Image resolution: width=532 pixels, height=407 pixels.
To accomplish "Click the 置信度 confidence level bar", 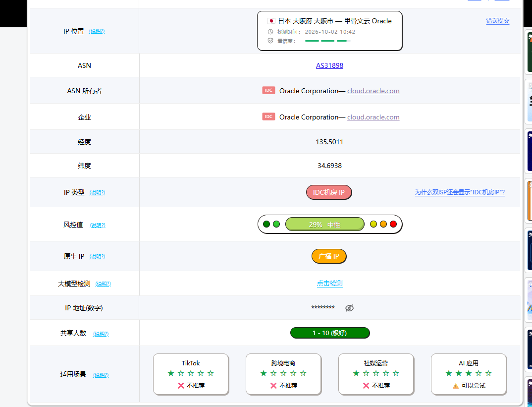I will pyautogui.click(x=328, y=41).
